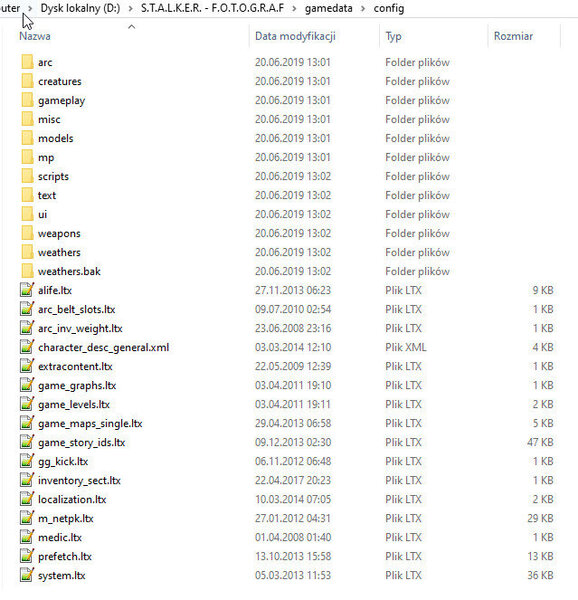
Task: Sort by Nazwa column header
Action: [x=35, y=36]
